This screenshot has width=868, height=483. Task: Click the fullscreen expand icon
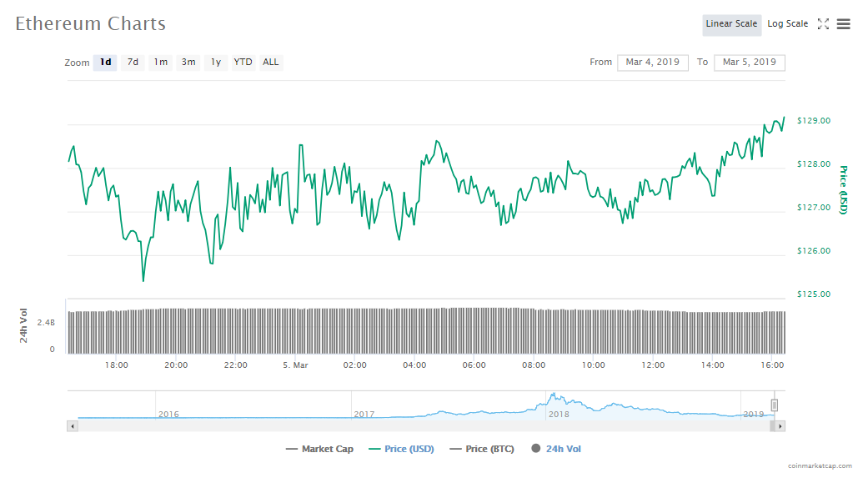(823, 24)
